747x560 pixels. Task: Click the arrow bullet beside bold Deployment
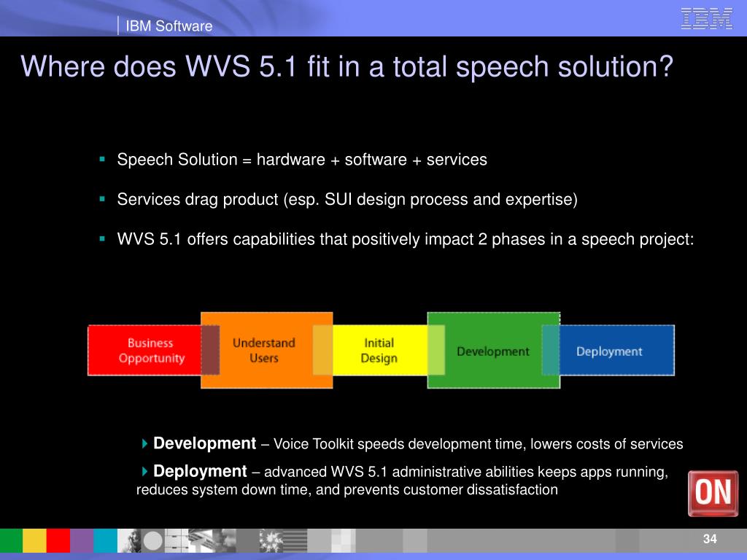[x=145, y=472]
